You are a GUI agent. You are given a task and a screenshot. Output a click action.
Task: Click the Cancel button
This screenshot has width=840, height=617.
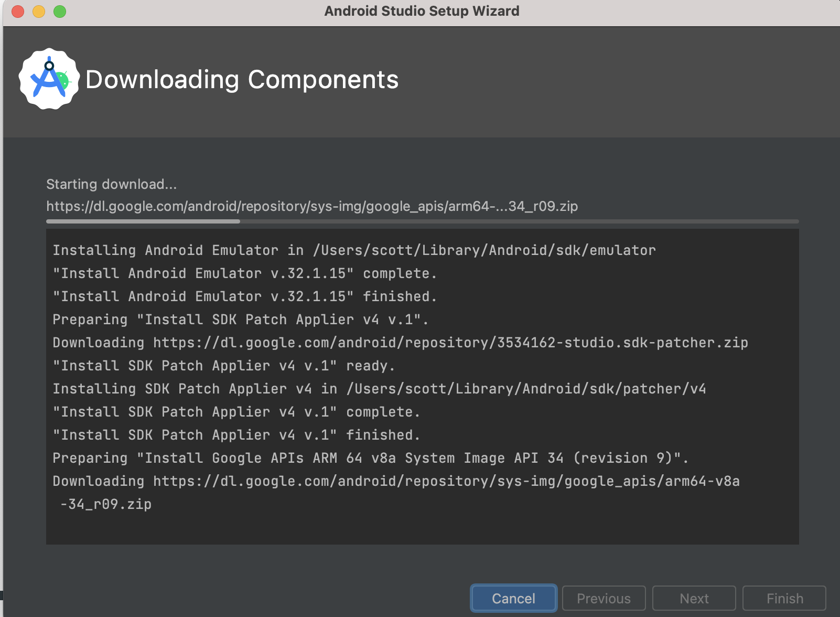[x=513, y=598]
